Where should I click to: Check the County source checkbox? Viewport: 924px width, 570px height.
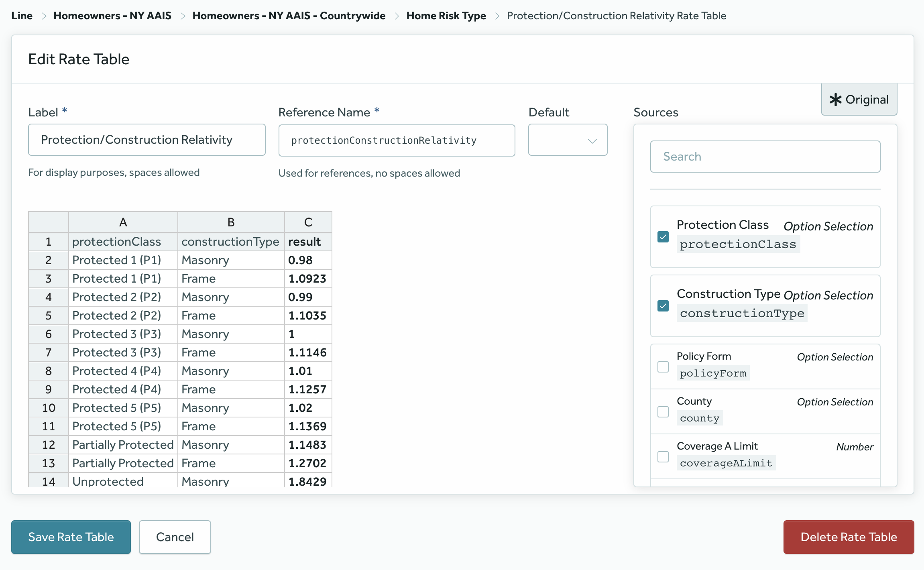point(663,412)
